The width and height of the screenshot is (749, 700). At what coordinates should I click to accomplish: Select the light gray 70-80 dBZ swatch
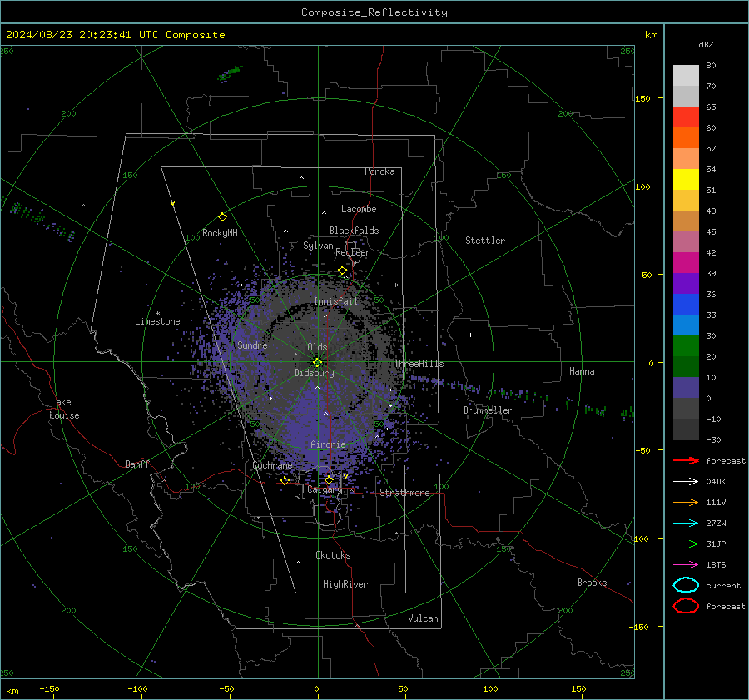tap(686, 76)
